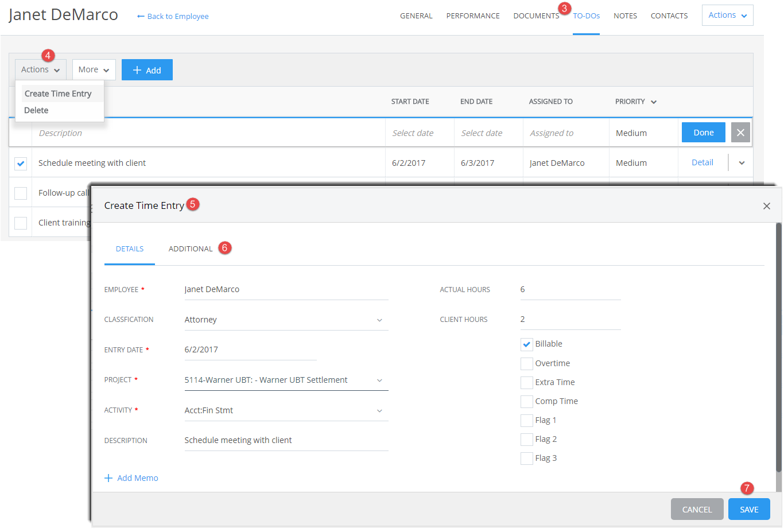This screenshot has height=532, width=784.
Task: Open the General tab
Action: point(416,16)
